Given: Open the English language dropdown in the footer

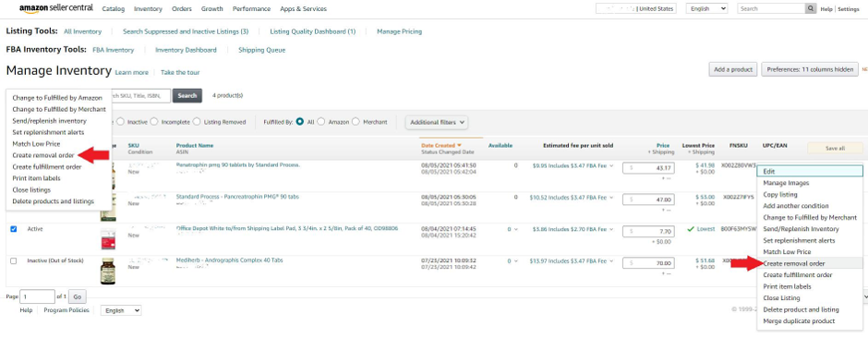Looking at the screenshot, I should (121, 310).
